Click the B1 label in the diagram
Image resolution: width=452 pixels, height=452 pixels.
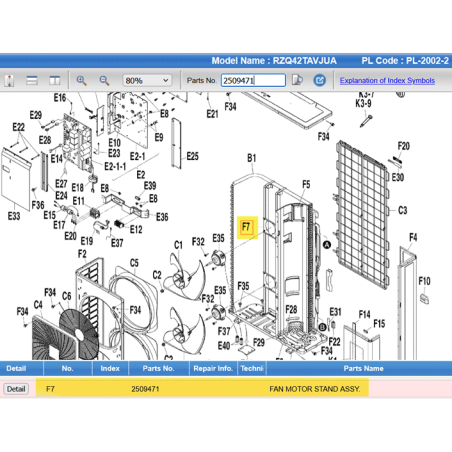click(252, 158)
